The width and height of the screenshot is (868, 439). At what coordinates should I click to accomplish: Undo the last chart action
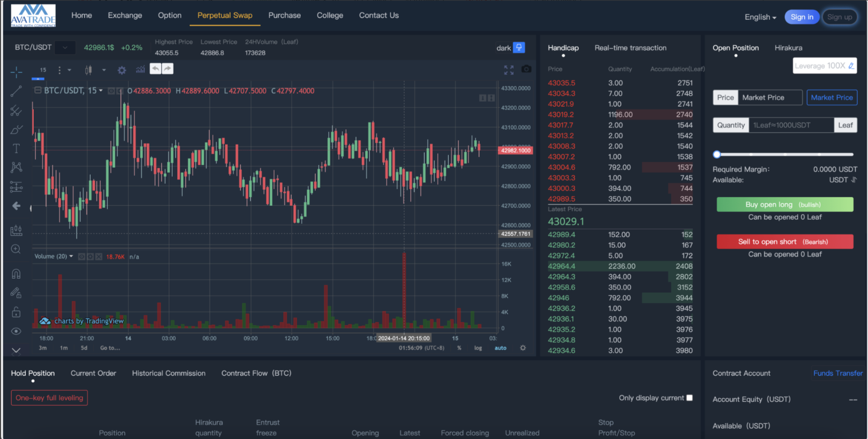tap(155, 69)
